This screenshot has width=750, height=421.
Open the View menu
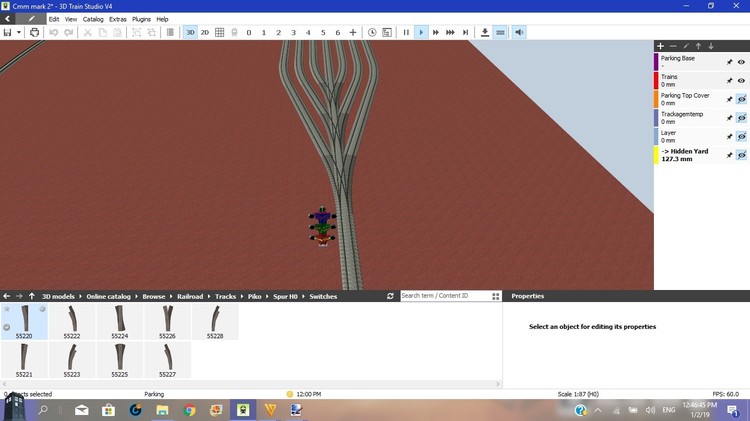(71, 19)
